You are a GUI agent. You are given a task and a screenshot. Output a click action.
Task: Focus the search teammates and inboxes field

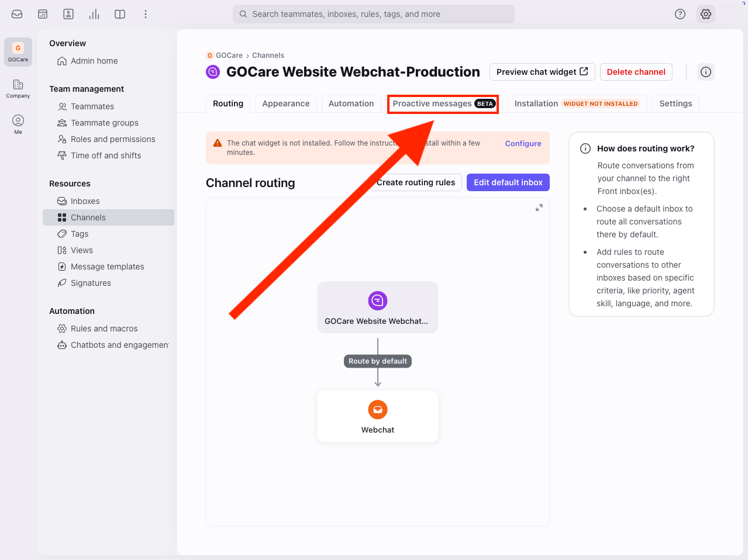coord(374,14)
